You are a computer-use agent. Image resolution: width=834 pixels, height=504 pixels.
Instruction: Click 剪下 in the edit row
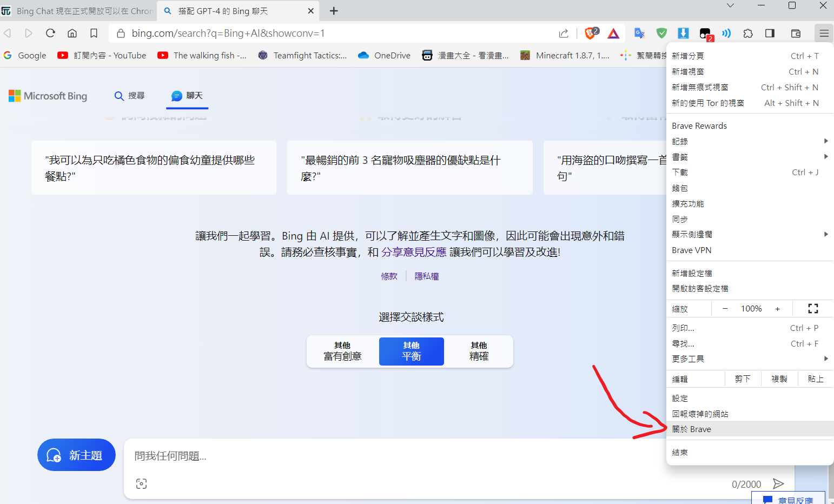tap(743, 379)
